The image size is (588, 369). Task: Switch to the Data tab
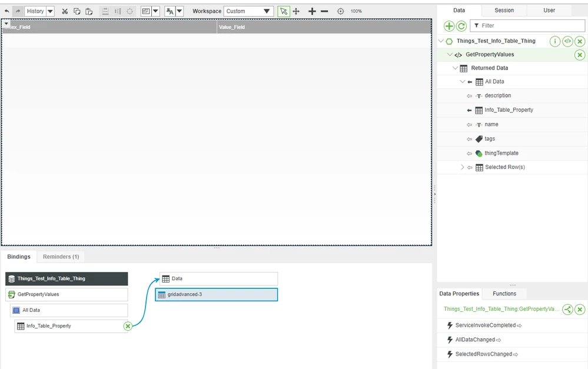pos(459,11)
